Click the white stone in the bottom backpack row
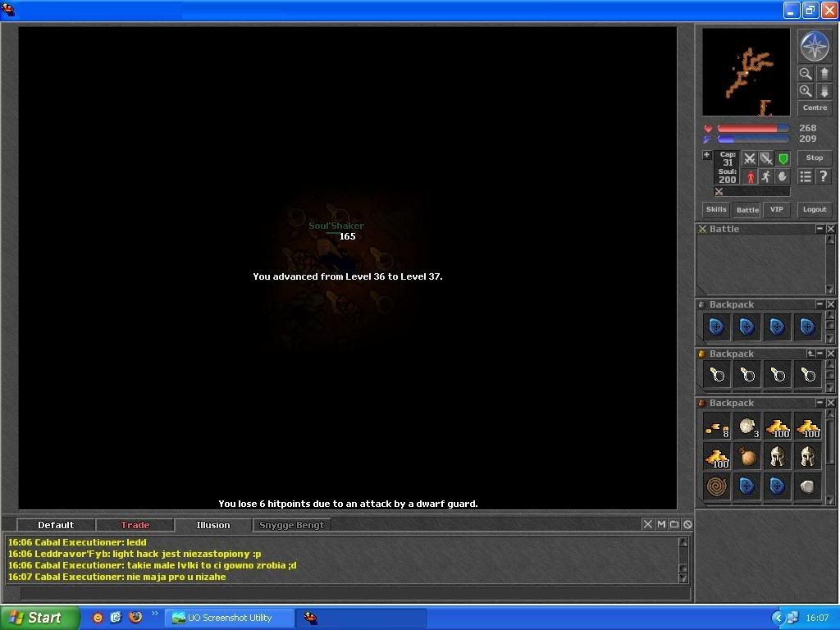 tap(808, 487)
